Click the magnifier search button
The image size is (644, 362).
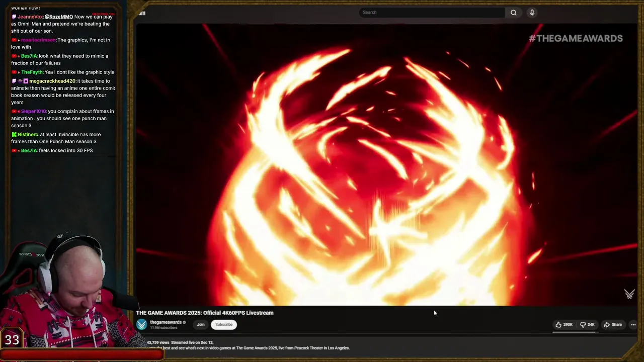click(513, 13)
